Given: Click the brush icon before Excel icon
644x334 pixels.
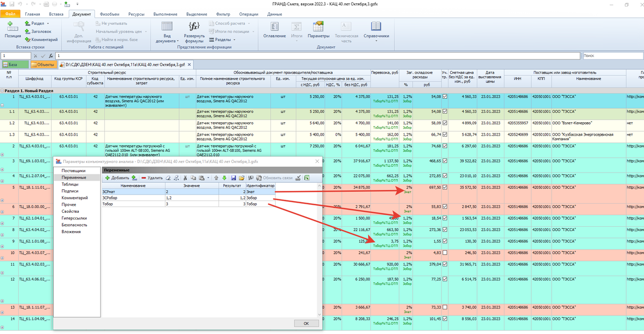Looking at the screenshot, I should pyautogui.click(x=298, y=177).
